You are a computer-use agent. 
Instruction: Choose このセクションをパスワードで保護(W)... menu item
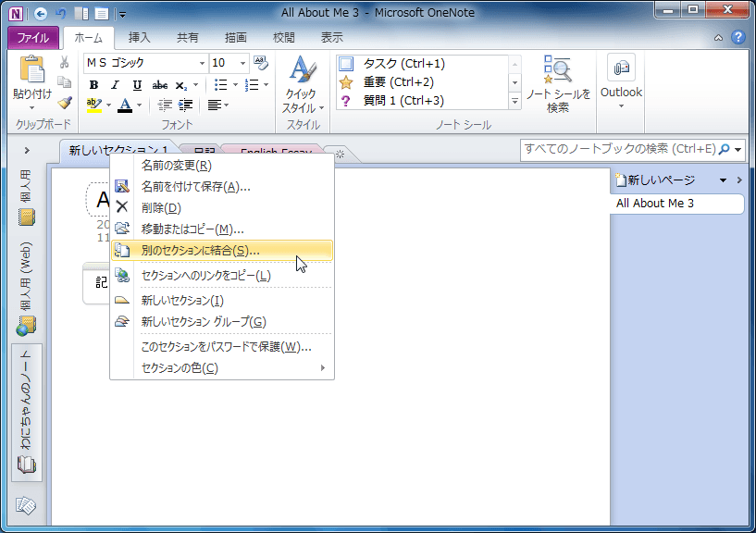(222, 347)
